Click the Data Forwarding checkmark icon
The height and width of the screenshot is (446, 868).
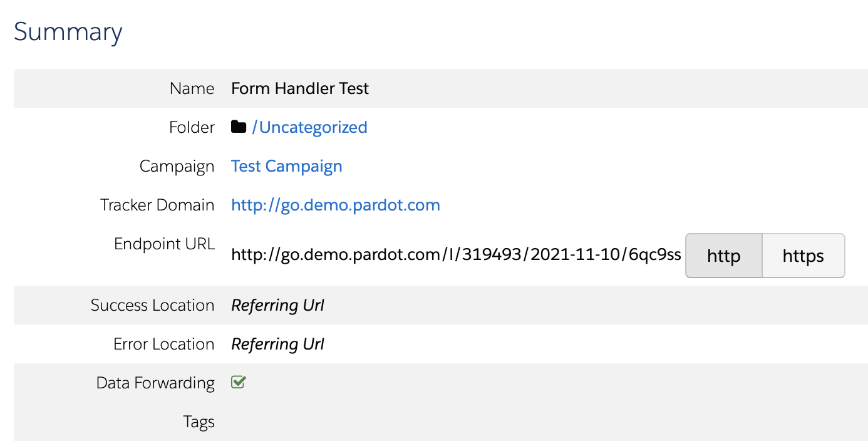(x=238, y=382)
